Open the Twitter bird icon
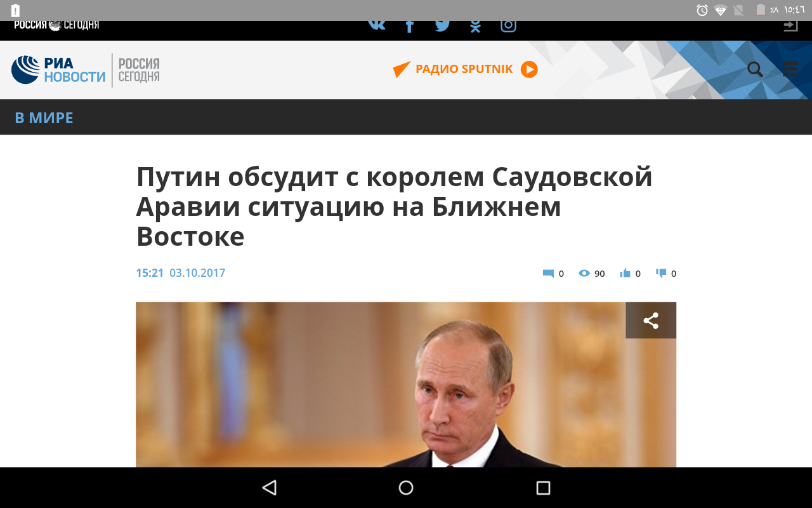This screenshot has height=508, width=812. [442, 25]
